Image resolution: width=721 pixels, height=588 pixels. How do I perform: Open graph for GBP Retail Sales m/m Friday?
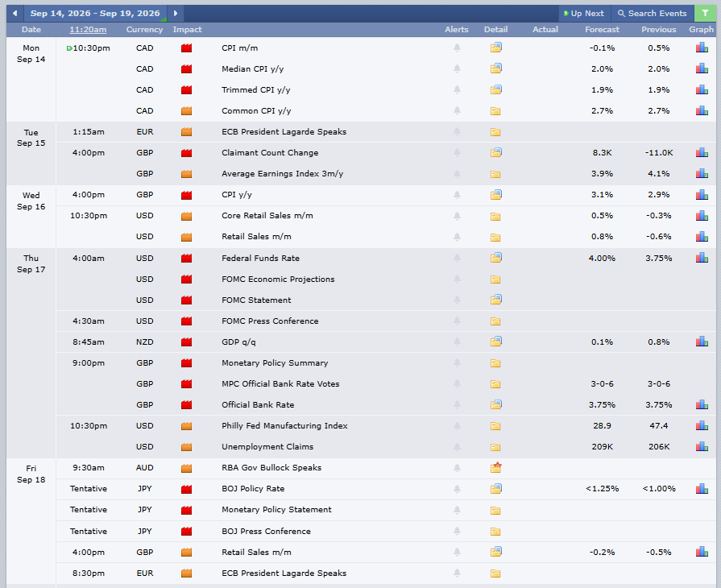point(702,552)
